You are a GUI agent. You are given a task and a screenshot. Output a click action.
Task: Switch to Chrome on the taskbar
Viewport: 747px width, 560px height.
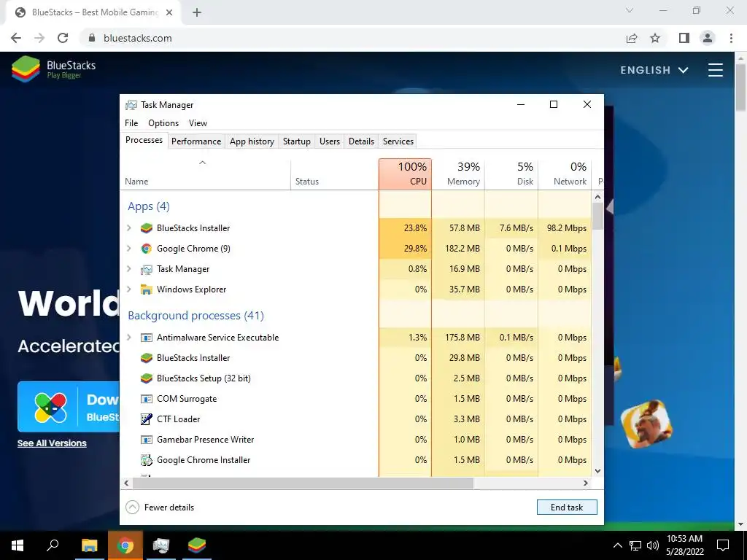point(125,545)
